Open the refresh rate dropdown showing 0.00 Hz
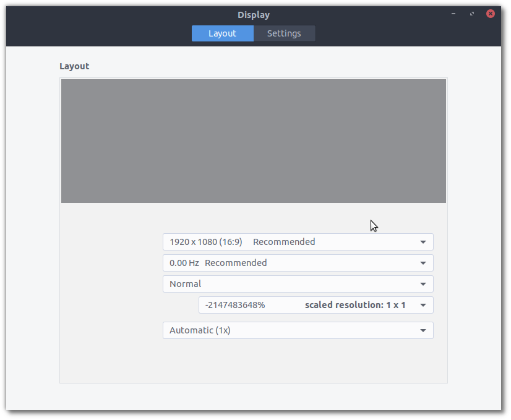 [x=297, y=263]
